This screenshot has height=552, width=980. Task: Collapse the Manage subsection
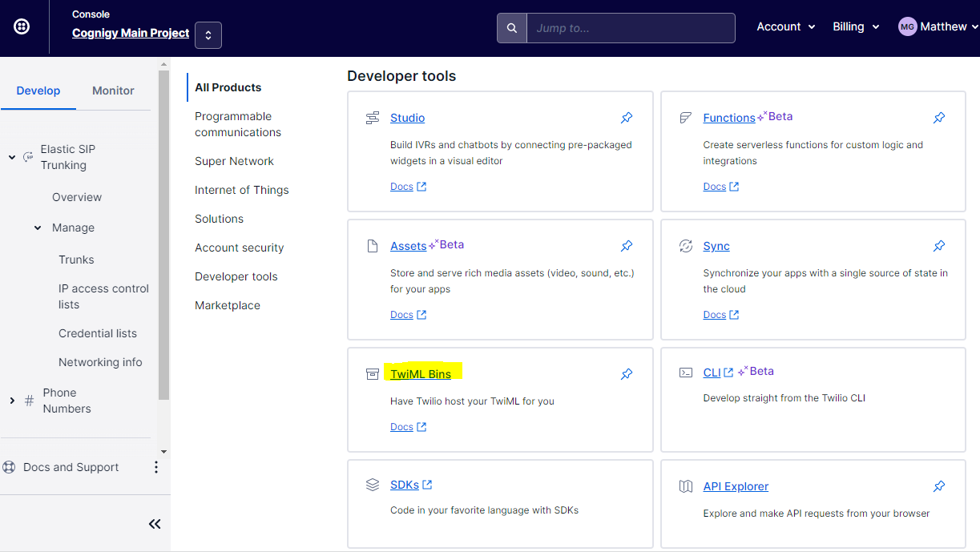click(x=38, y=228)
